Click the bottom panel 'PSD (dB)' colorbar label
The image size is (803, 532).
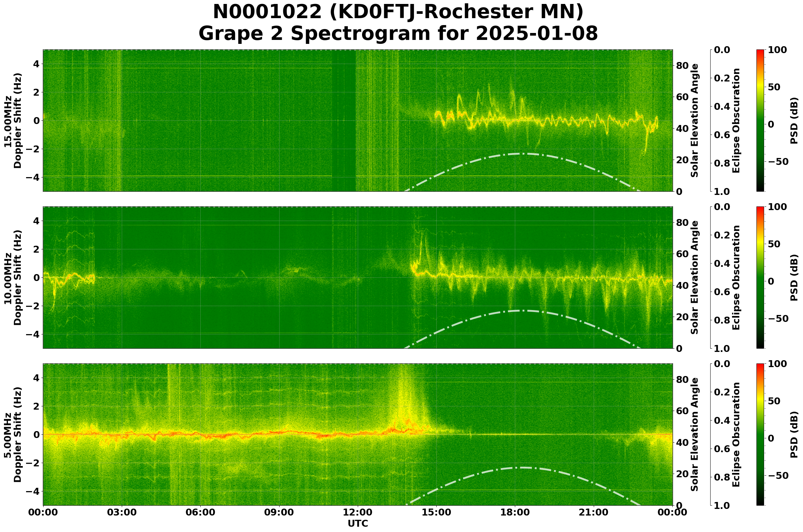[x=794, y=435]
